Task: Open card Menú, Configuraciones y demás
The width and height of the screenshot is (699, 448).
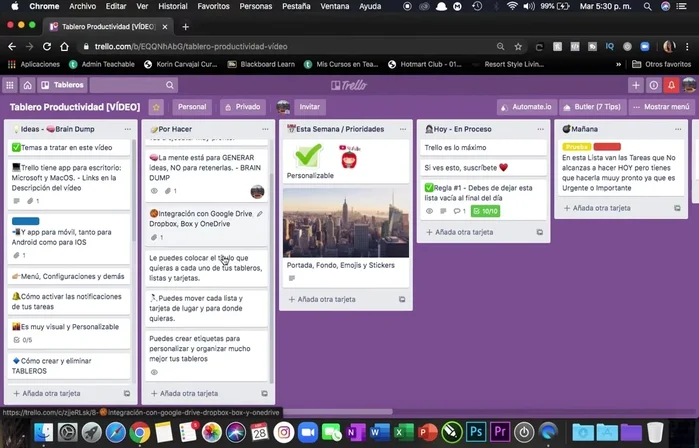Action: point(69,276)
